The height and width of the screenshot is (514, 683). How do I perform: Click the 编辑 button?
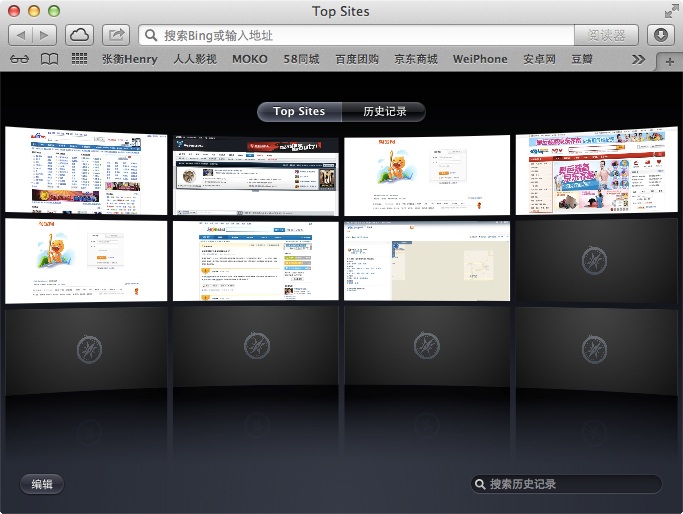pyautogui.click(x=42, y=484)
